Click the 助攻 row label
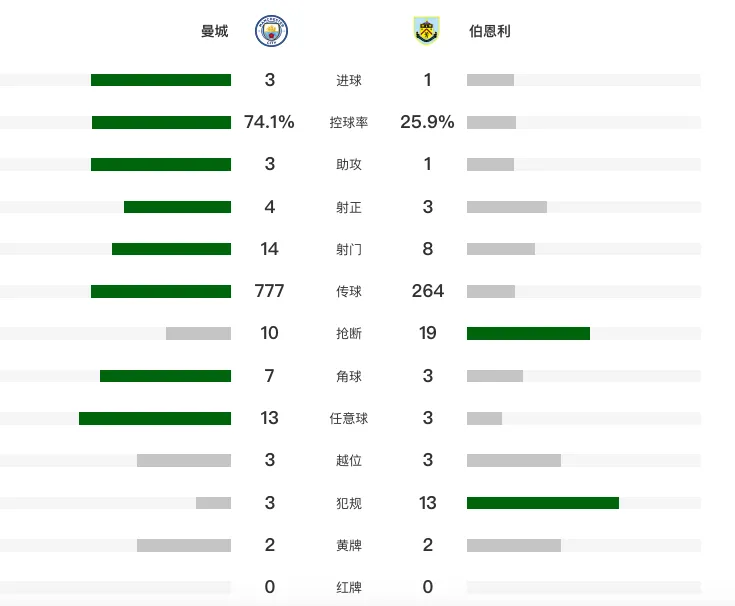 [x=349, y=165]
